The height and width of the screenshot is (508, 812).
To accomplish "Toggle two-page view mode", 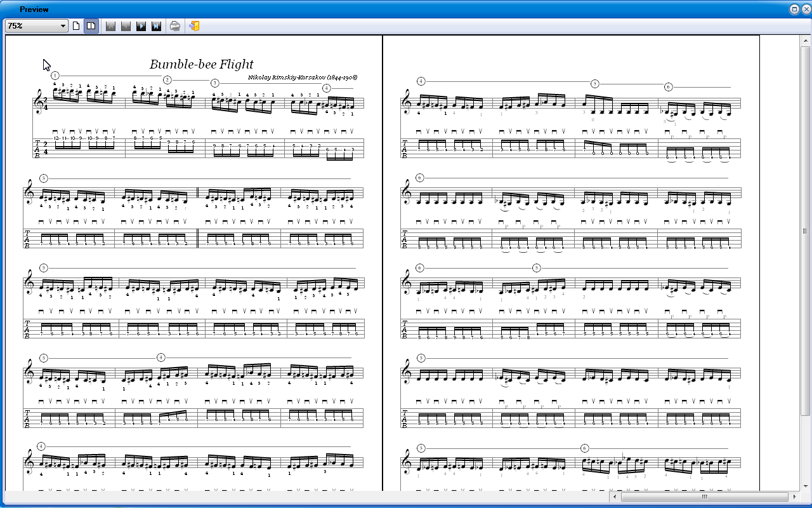I will [x=91, y=26].
